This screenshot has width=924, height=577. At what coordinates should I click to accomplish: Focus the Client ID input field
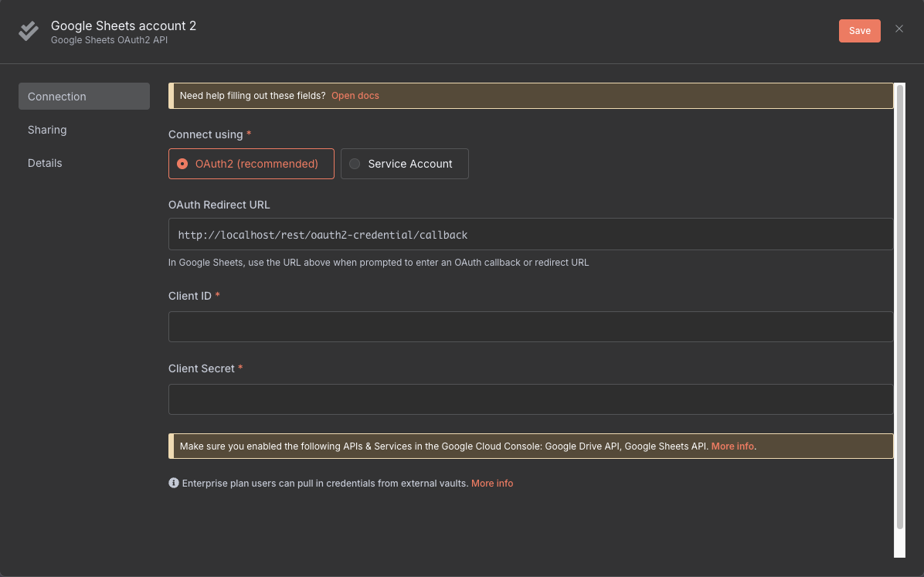(x=530, y=327)
